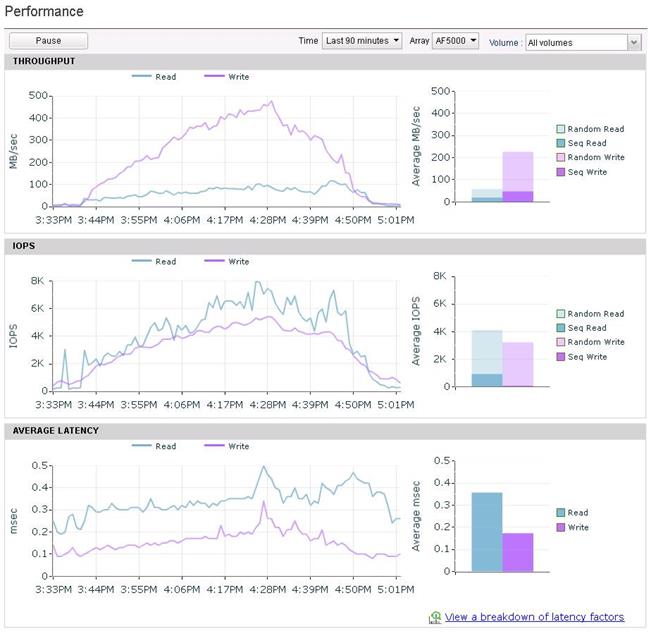Screen dimensions: 651x636
Task: Toggle Seq Read legend in Throughput chart
Action: point(581,143)
